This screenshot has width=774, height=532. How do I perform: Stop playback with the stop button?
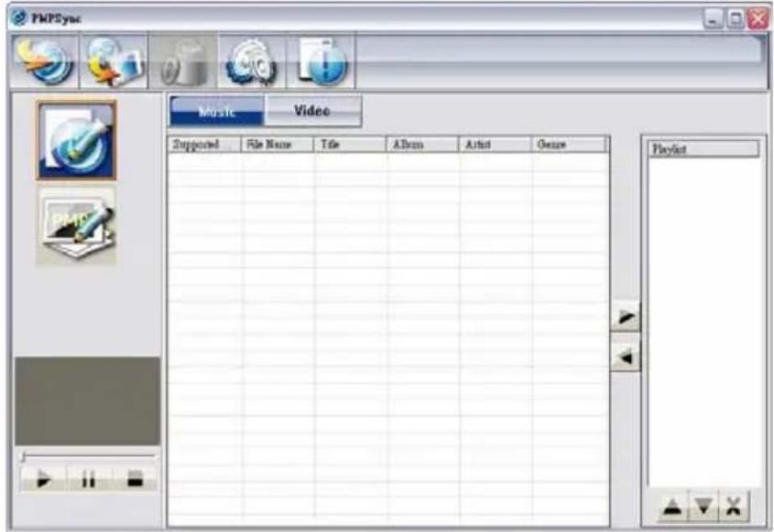[x=135, y=479]
